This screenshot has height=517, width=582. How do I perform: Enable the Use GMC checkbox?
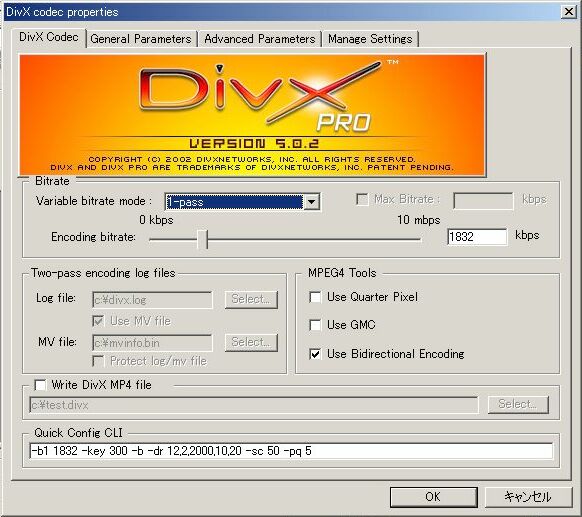coord(315,325)
